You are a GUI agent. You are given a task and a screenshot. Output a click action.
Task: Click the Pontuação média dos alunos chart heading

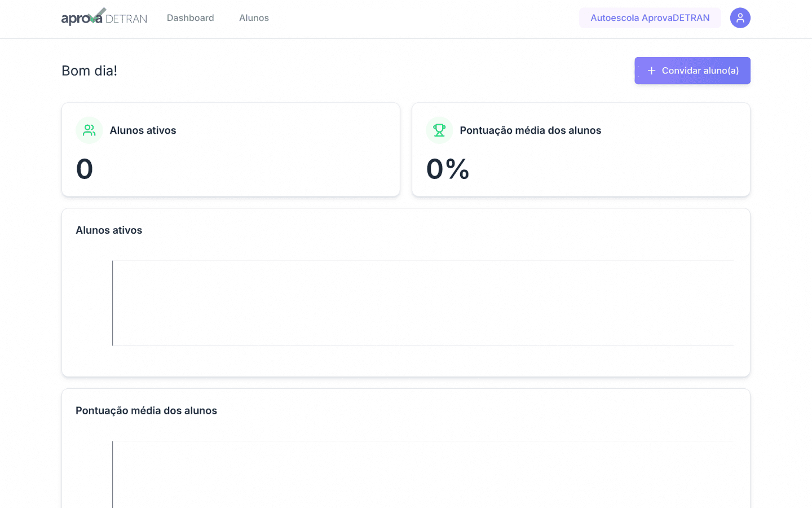[147, 411]
